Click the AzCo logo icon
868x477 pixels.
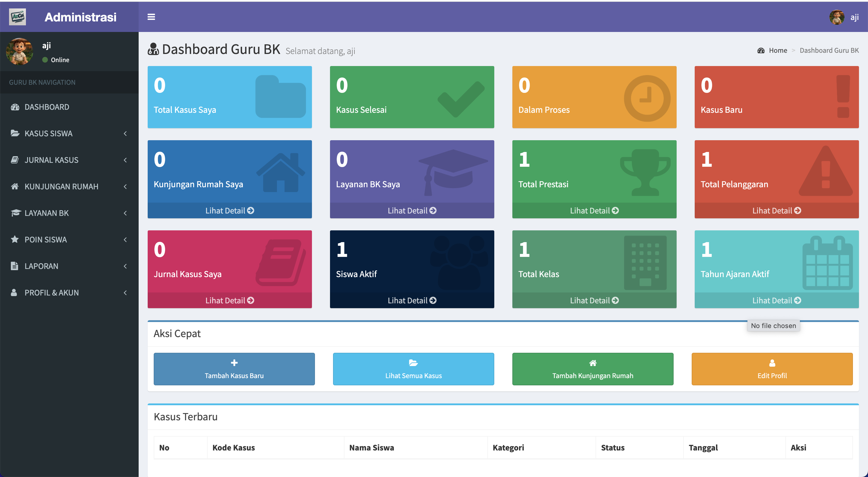tap(17, 17)
